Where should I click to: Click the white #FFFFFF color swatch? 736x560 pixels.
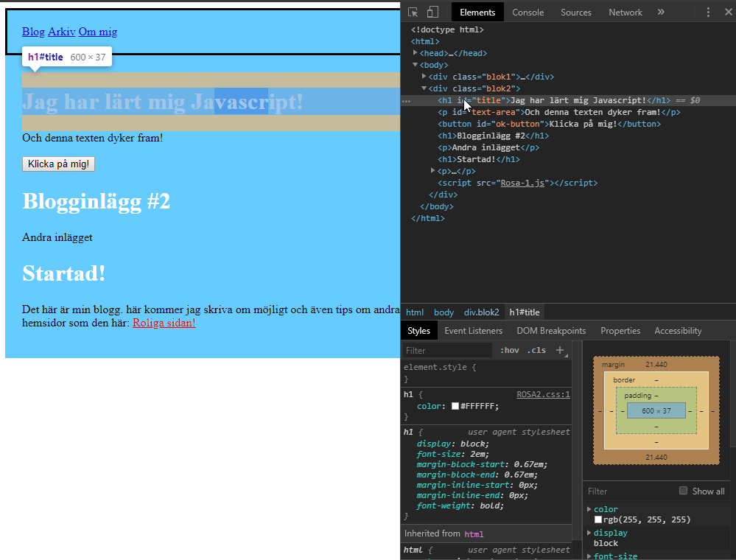coord(455,406)
